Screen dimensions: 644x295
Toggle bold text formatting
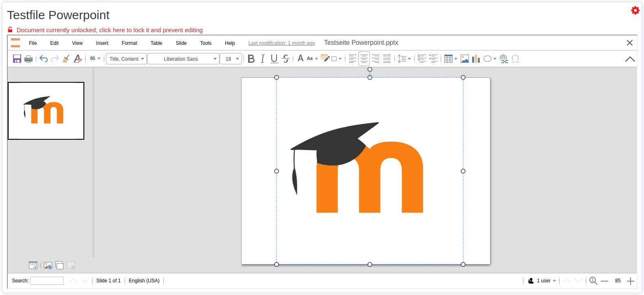(x=251, y=59)
